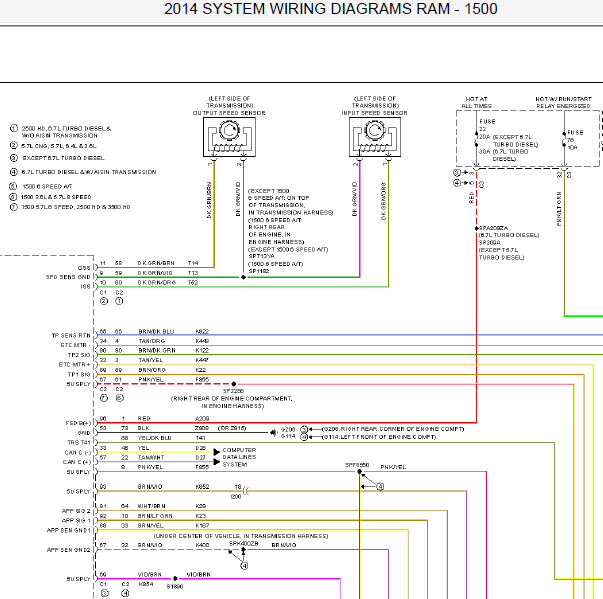Click the CAN C (+) data line arrow
603x599 pixels.
click(217, 461)
